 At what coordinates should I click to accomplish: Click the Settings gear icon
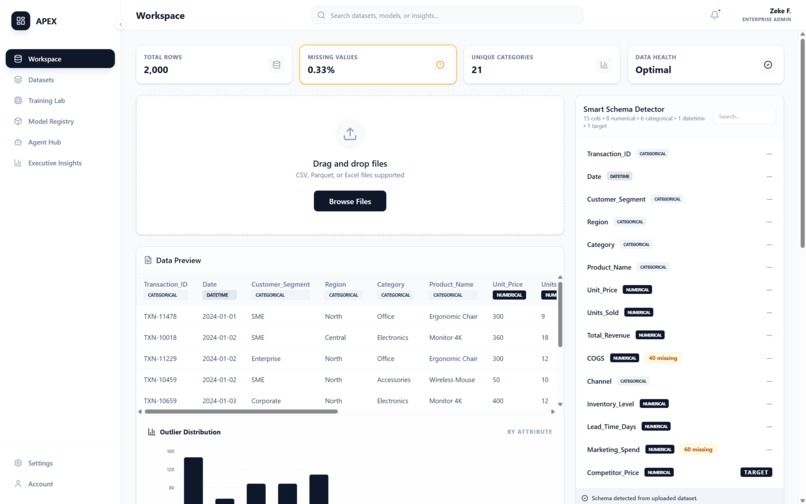point(18,463)
